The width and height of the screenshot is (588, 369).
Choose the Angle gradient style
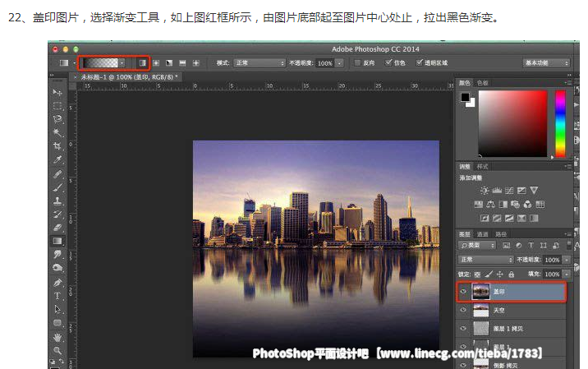169,63
